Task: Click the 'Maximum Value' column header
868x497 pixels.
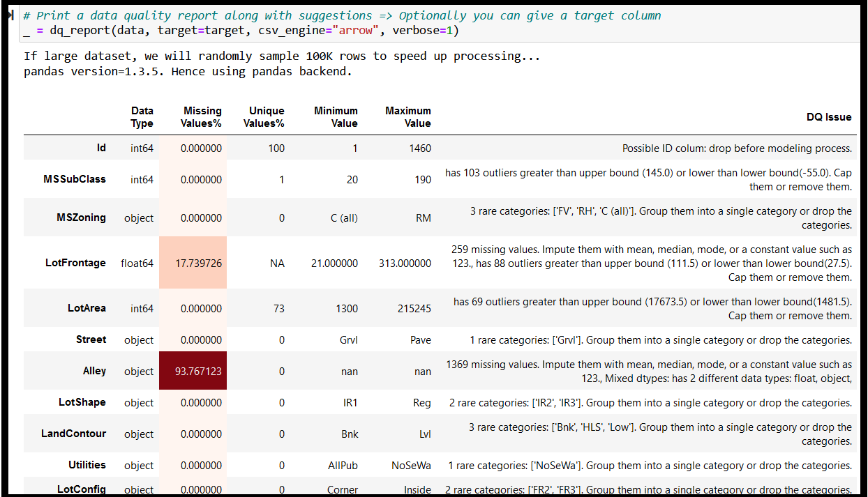Action: point(407,117)
